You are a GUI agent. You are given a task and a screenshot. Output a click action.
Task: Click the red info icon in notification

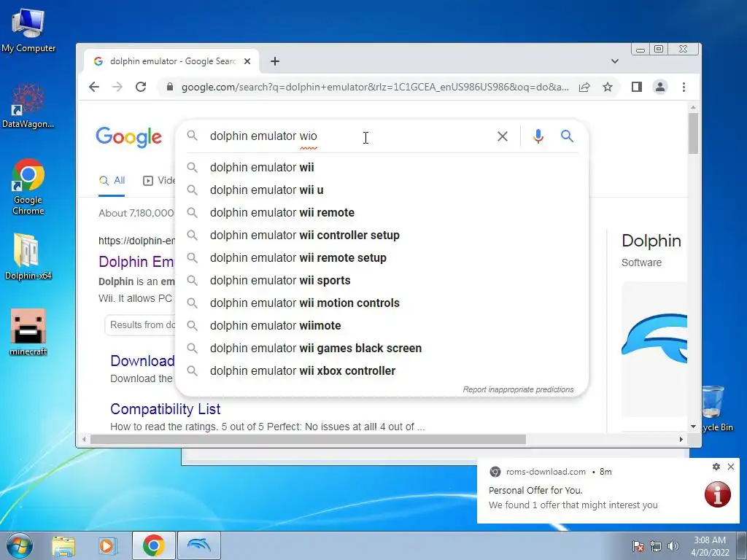coord(718,494)
